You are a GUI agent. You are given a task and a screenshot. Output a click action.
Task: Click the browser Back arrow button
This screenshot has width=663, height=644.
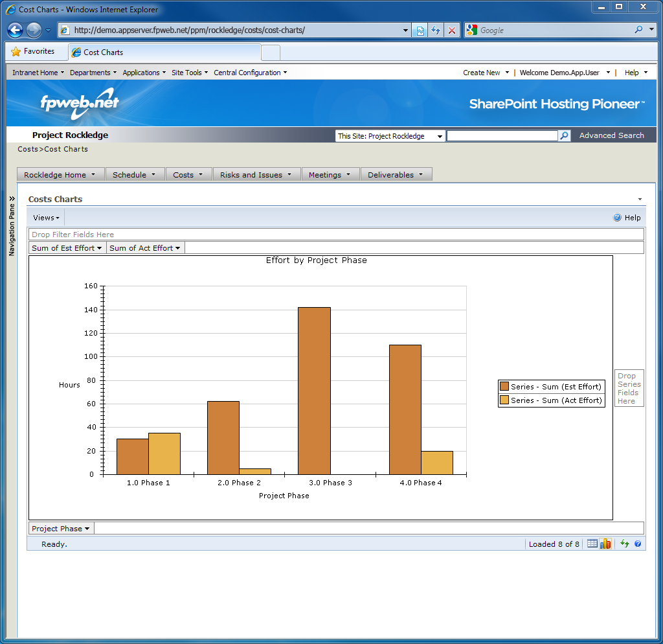(16, 30)
